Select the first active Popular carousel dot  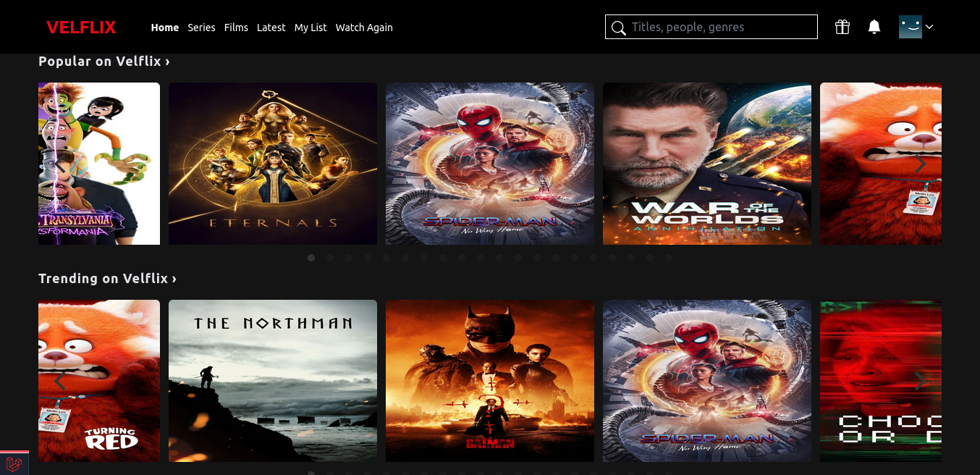point(311,258)
